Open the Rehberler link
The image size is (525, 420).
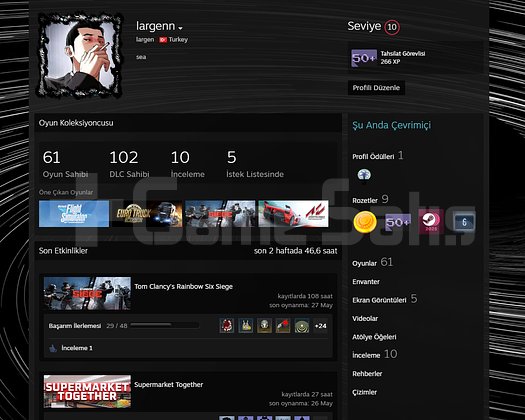(x=367, y=374)
